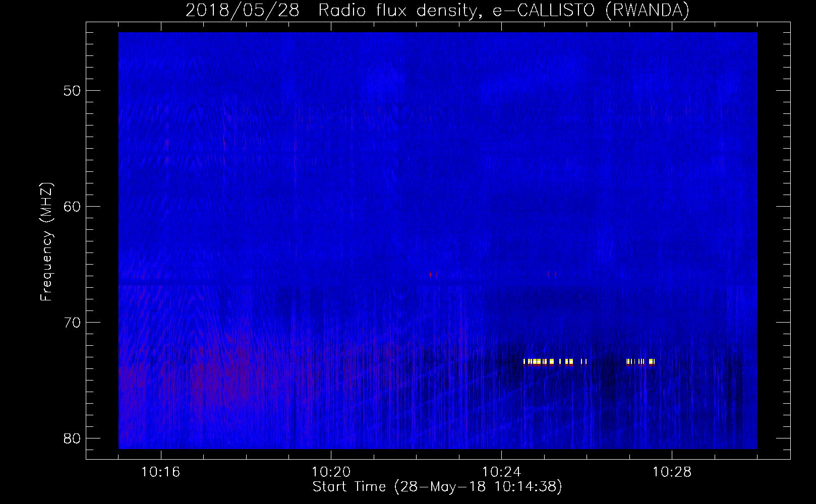Click the 10:24 time tick label

[501, 472]
